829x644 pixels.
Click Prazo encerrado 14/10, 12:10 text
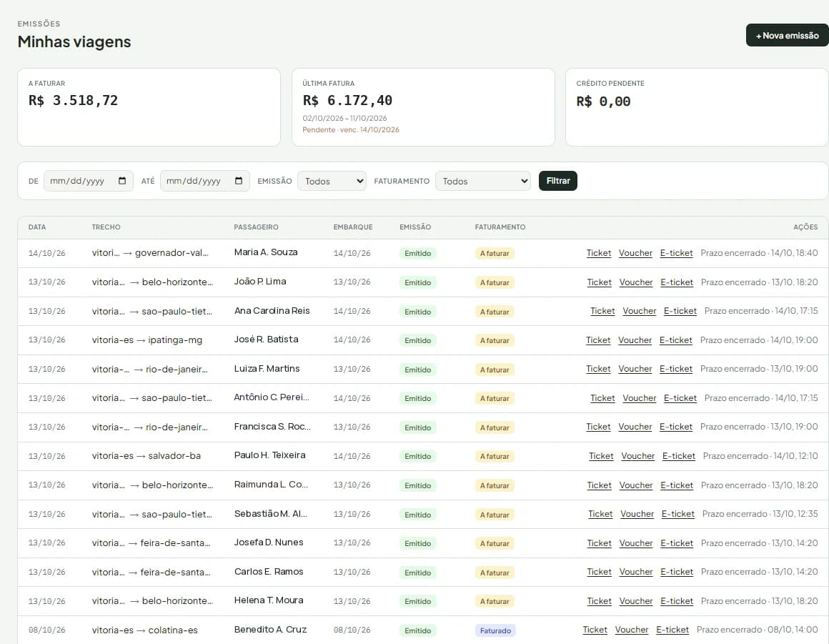click(760, 456)
